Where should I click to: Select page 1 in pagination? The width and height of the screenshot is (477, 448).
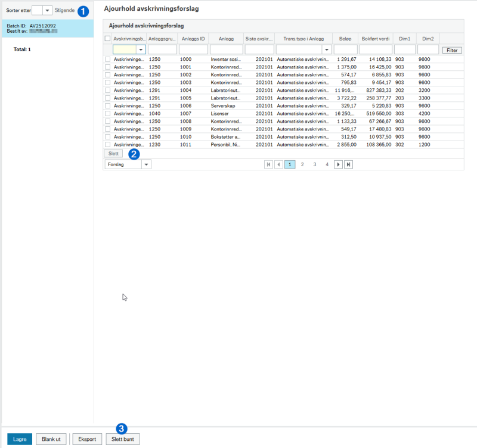click(x=290, y=164)
